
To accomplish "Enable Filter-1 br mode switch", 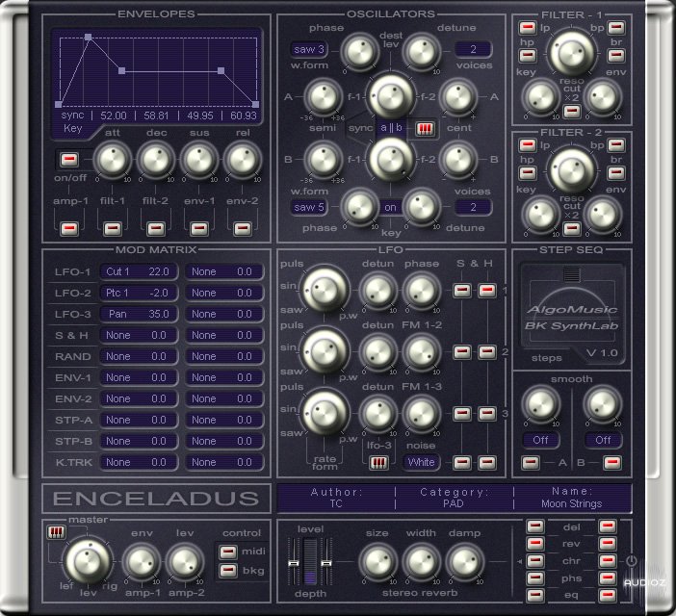I will click(x=616, y=56).
